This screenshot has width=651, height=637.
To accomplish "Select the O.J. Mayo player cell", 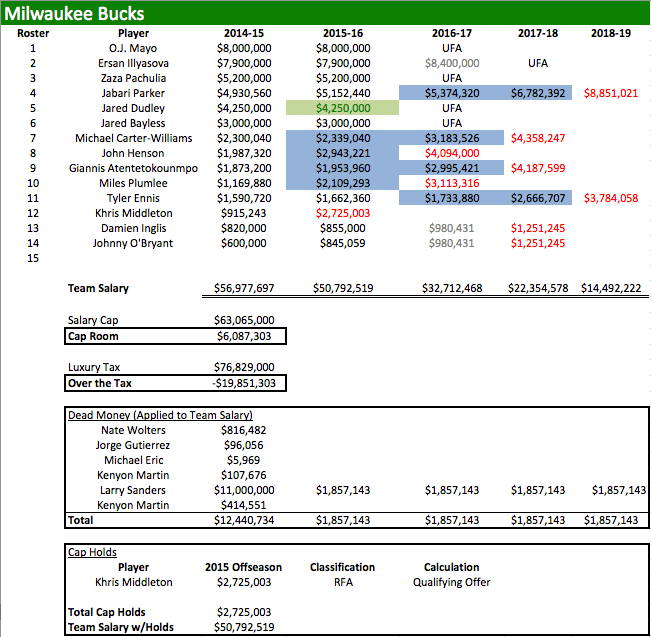I will point(133,48).
